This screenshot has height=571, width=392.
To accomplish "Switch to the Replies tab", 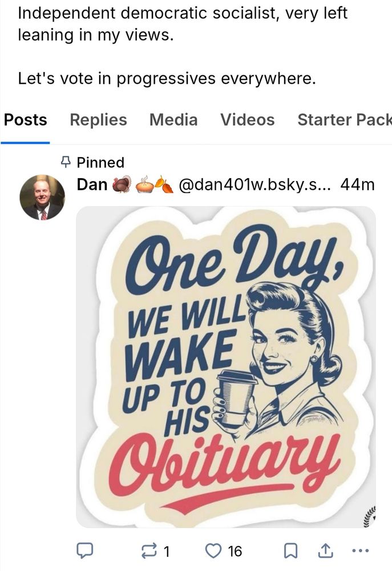I will pyautogui.click(x=98, y=120).
